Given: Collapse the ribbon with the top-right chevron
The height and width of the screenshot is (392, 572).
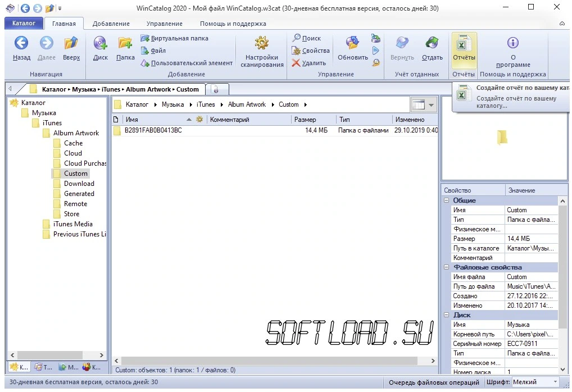Looking at the screenshot, I should pyautogui.click(x=562, y=24).
